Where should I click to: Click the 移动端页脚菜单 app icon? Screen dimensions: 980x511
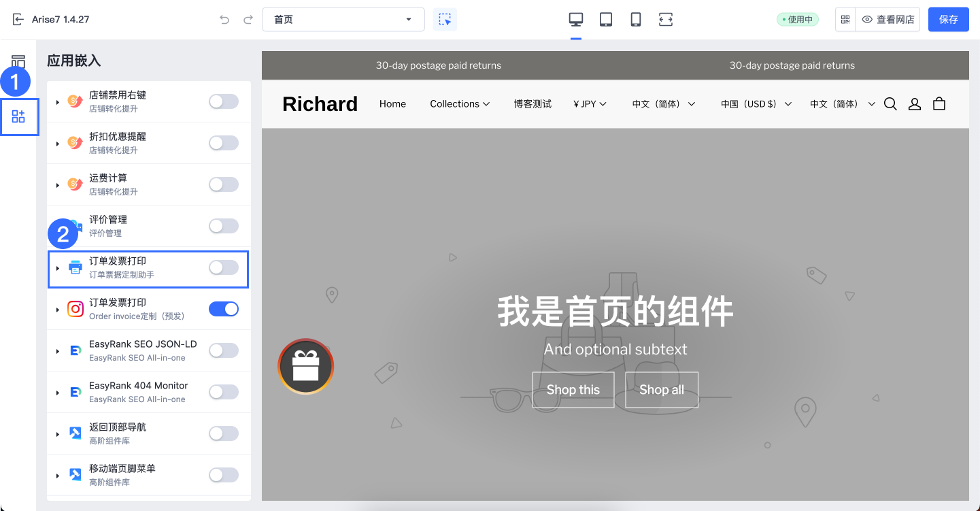75,475
